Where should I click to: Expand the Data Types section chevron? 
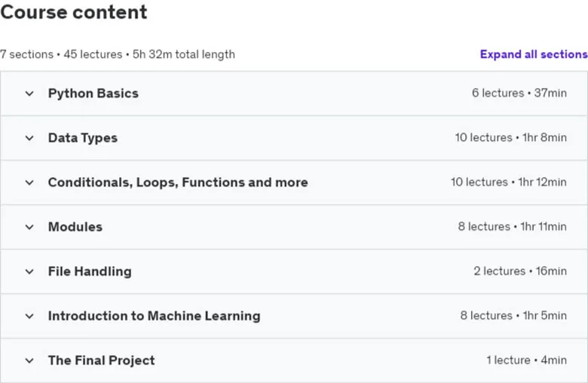coord(29,138)
